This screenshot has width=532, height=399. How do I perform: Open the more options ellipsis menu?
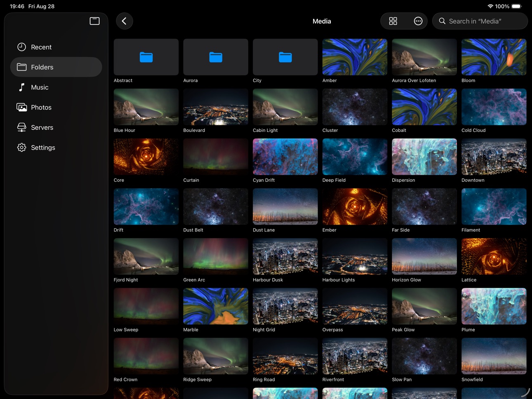point(418,21)
